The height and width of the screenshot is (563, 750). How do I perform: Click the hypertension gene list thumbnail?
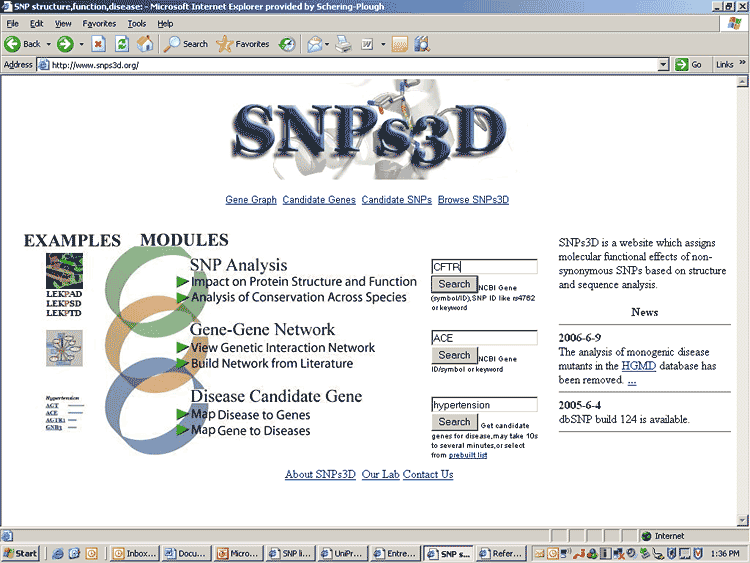tap(64, 412)
